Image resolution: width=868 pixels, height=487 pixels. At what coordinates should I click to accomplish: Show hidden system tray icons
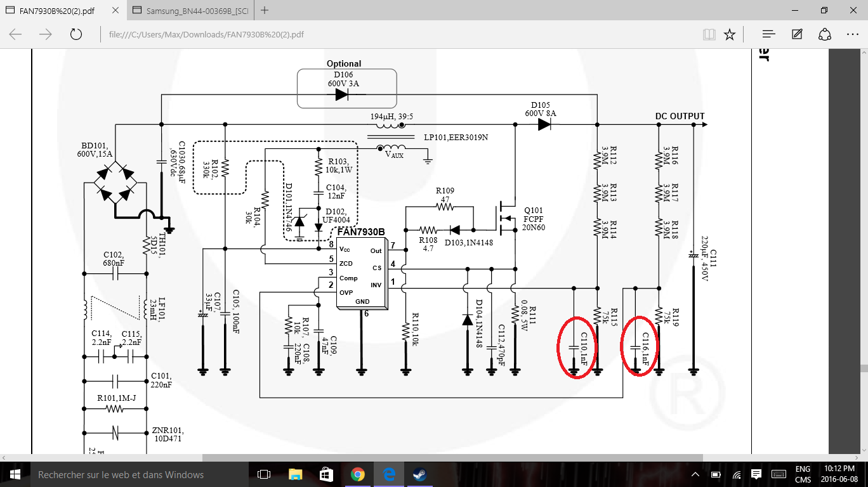pyautogui.click(x=696, y=474)
